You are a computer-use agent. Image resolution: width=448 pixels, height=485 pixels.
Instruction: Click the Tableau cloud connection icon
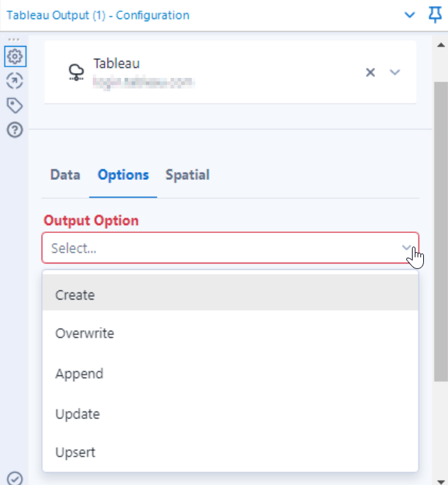pos(76,72)
